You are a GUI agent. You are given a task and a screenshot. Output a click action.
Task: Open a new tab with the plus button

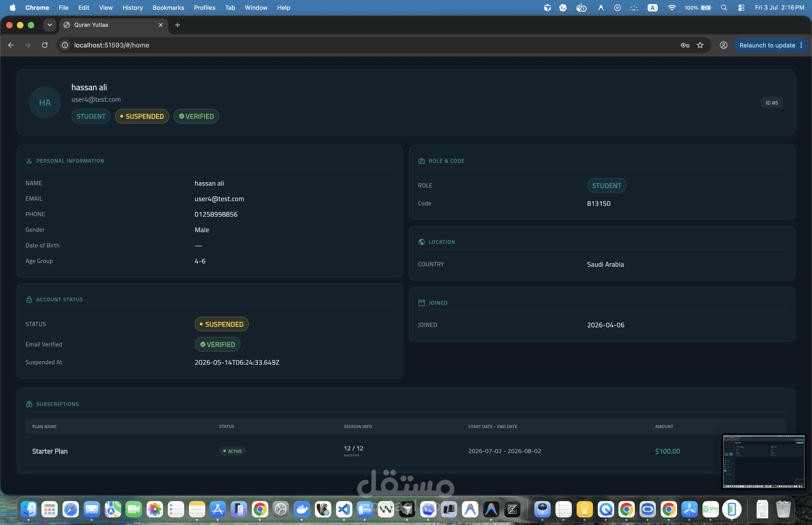pos(178,25)
